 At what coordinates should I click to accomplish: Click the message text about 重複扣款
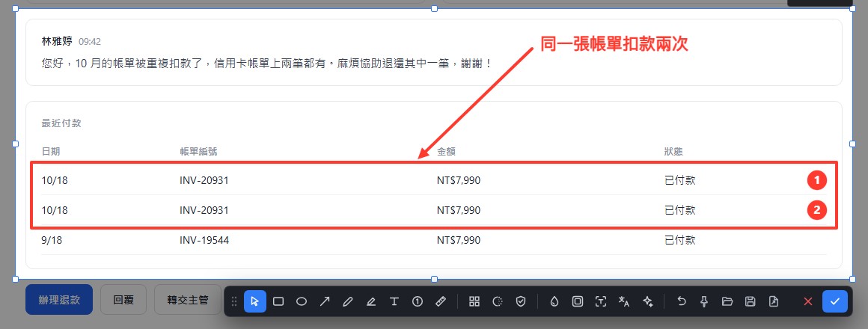point(267,63)
